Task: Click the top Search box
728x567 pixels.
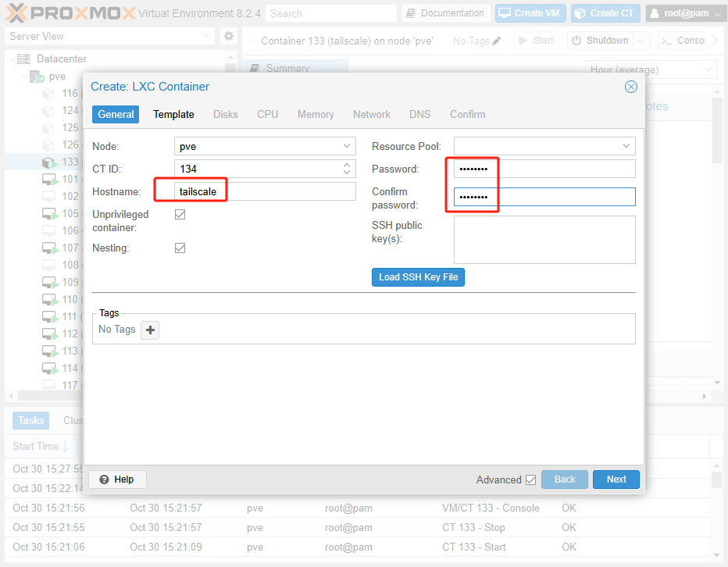Action: (331, 13)
